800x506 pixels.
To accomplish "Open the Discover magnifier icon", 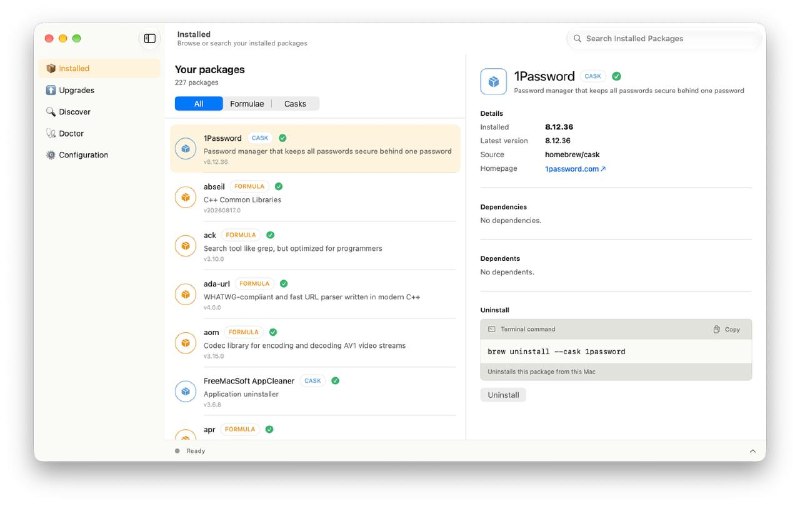I will pos(51,112).
